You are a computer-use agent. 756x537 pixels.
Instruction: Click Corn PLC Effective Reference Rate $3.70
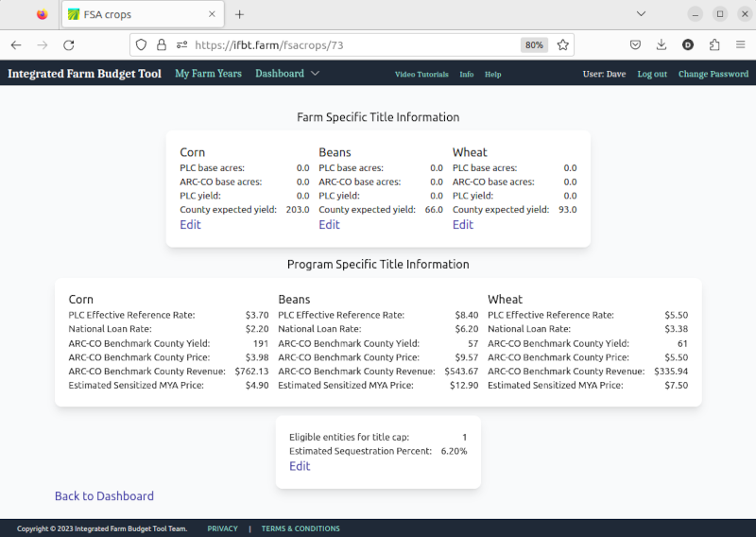point(257,315)
